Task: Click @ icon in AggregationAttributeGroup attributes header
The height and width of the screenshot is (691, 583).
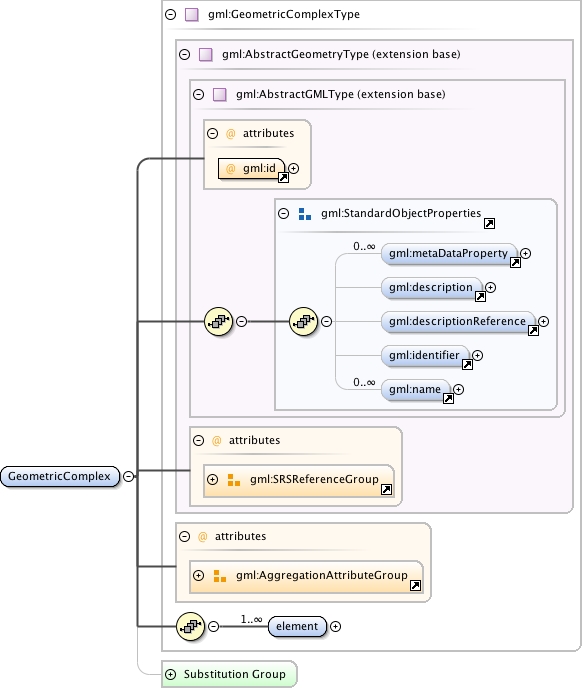Action: point(202,537)
